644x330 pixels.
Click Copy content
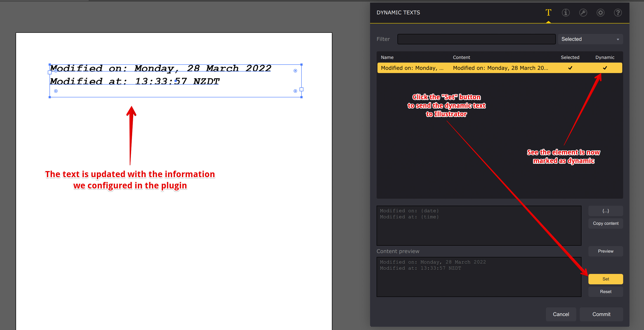coord(606,223)
